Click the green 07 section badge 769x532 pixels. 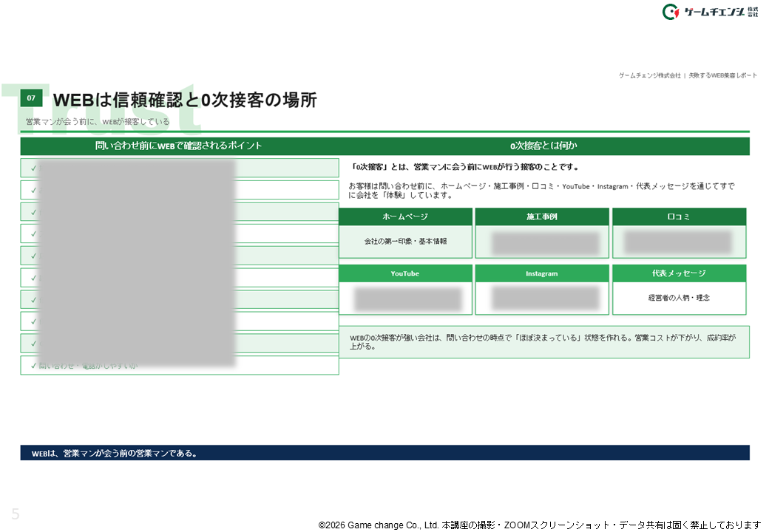coord(31,98)
